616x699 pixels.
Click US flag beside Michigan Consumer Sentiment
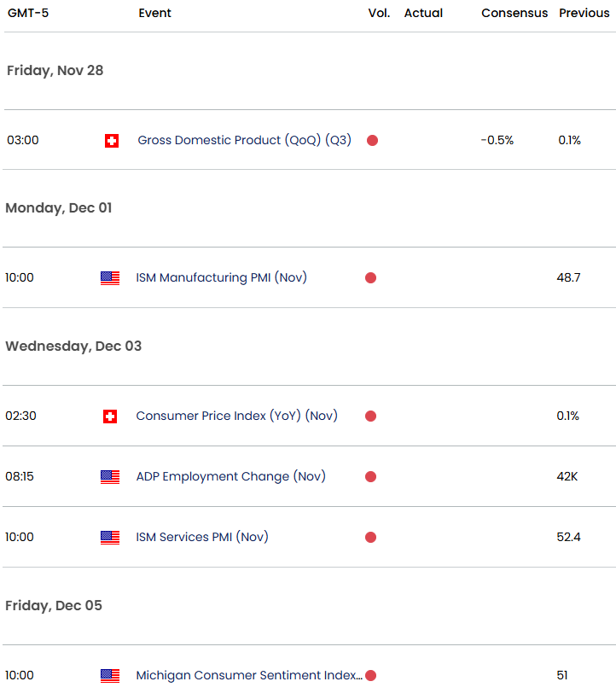point(110,676)
